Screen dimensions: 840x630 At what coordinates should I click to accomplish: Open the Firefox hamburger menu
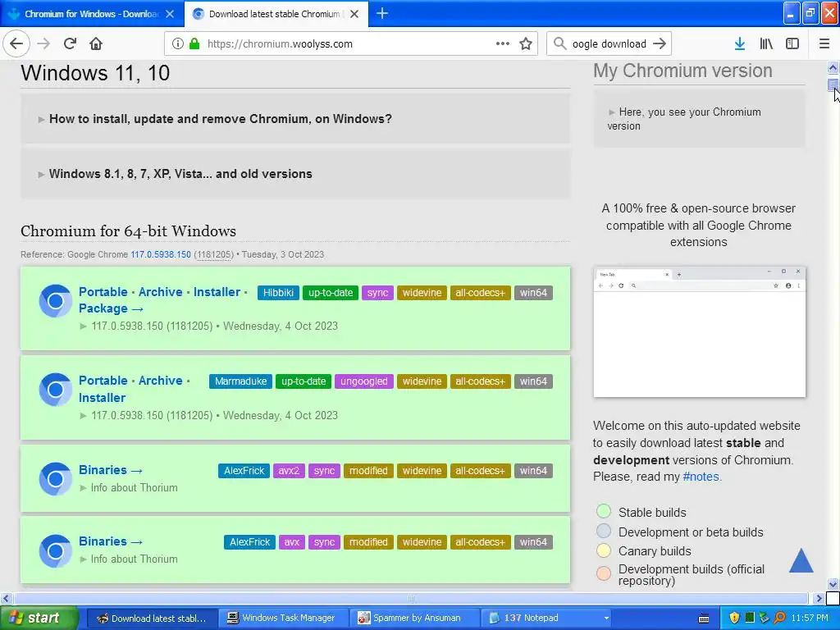[824, 43]
